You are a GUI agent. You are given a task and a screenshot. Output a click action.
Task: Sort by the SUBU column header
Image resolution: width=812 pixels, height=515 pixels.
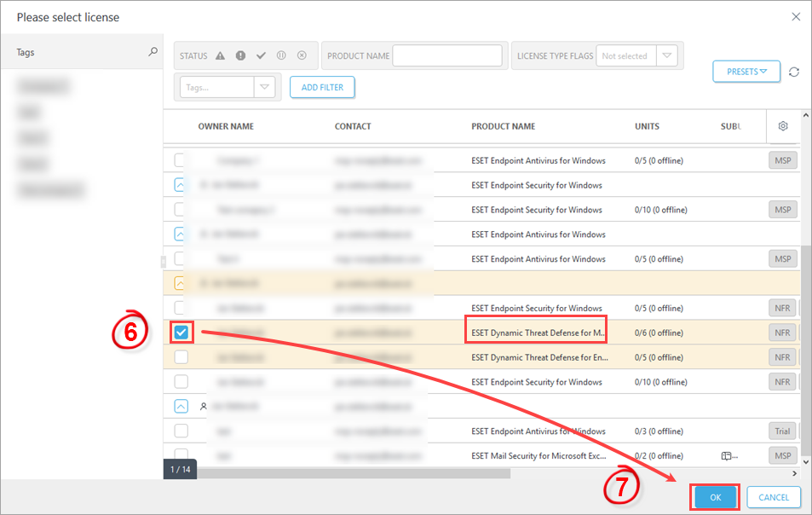point(731,126)
